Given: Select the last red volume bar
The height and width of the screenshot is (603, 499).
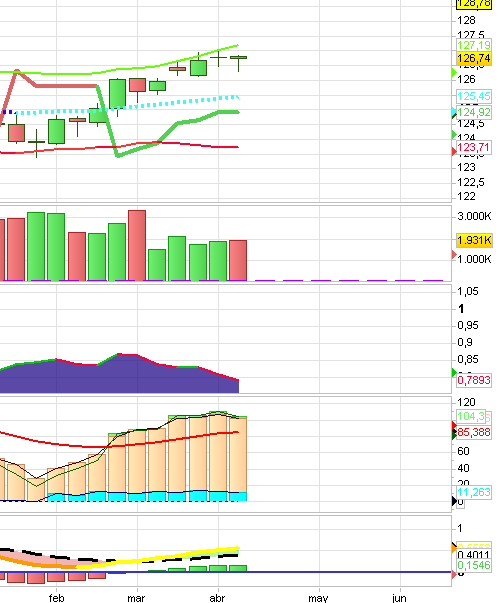Looking at the screenshot, I should (x=238, y=260).
